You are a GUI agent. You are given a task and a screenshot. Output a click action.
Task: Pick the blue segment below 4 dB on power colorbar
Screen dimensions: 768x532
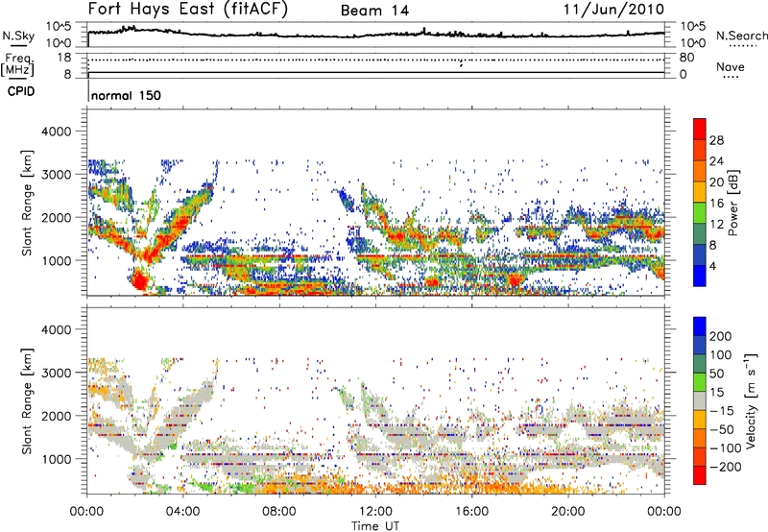point(700,276)
